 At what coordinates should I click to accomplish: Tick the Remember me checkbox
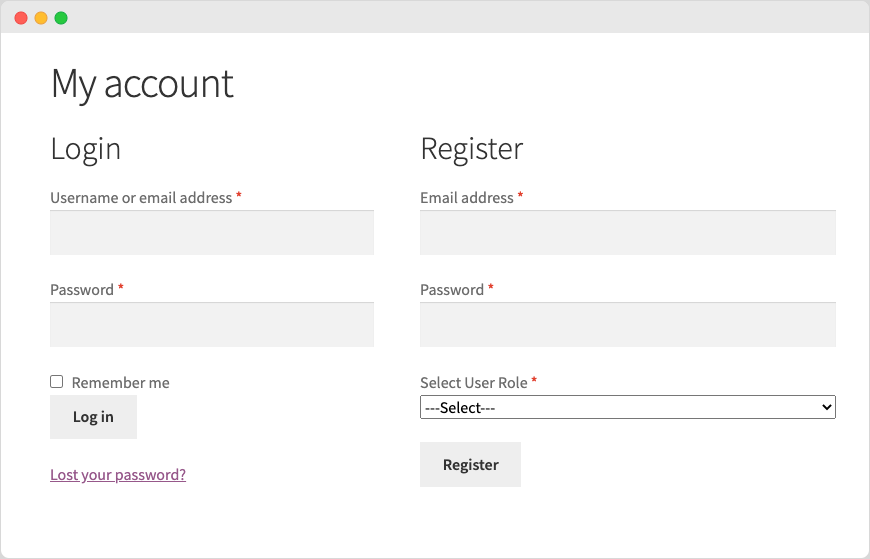click(x=57, y=381)
